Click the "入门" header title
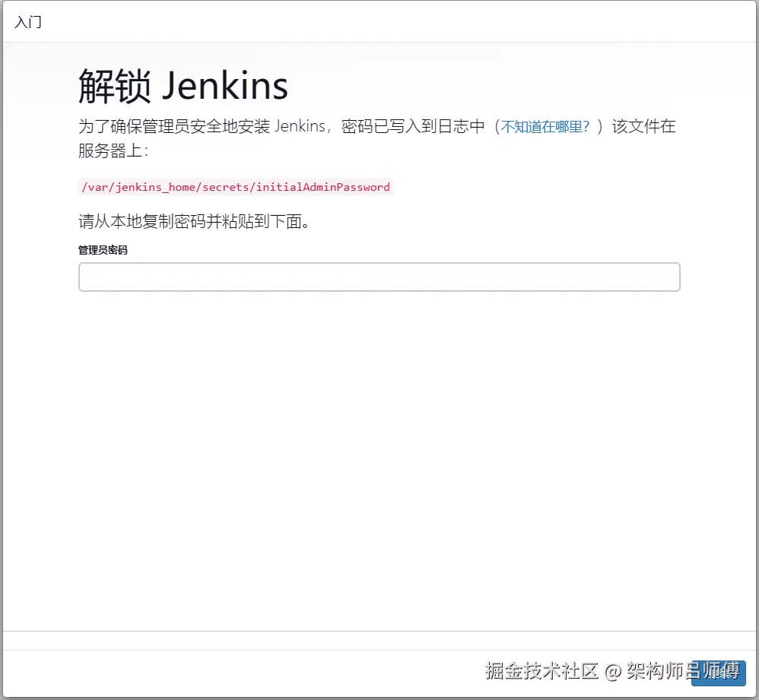Screen dimensions: 759x700 click(28, 22)
